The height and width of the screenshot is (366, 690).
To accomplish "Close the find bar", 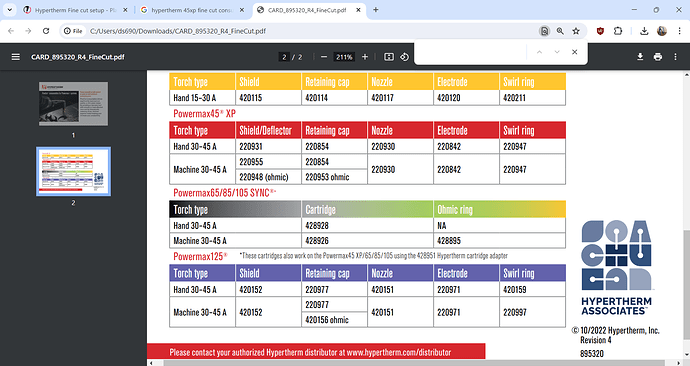I will click(x=574, y=52).
